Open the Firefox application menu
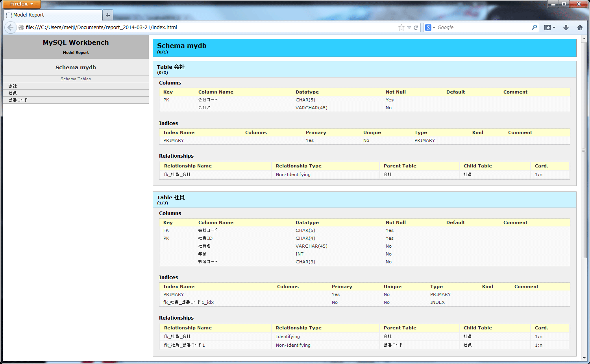This screenshot has height=364, width=590. [22, 4]
